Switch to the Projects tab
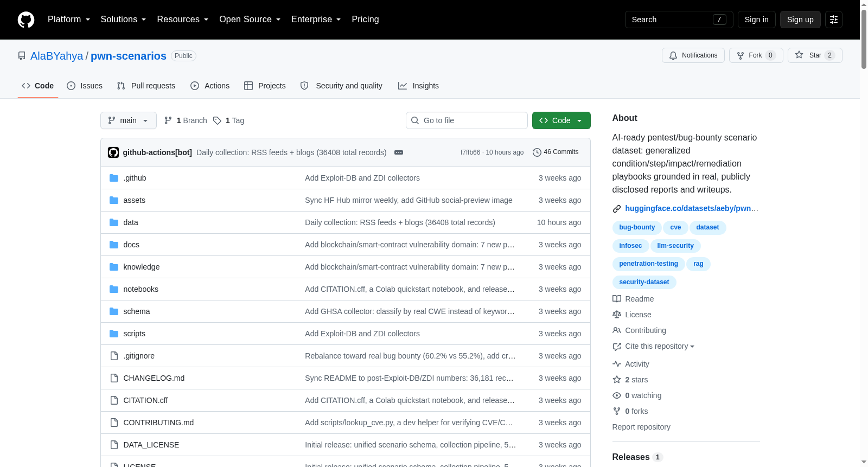 [x=265, y=86]
